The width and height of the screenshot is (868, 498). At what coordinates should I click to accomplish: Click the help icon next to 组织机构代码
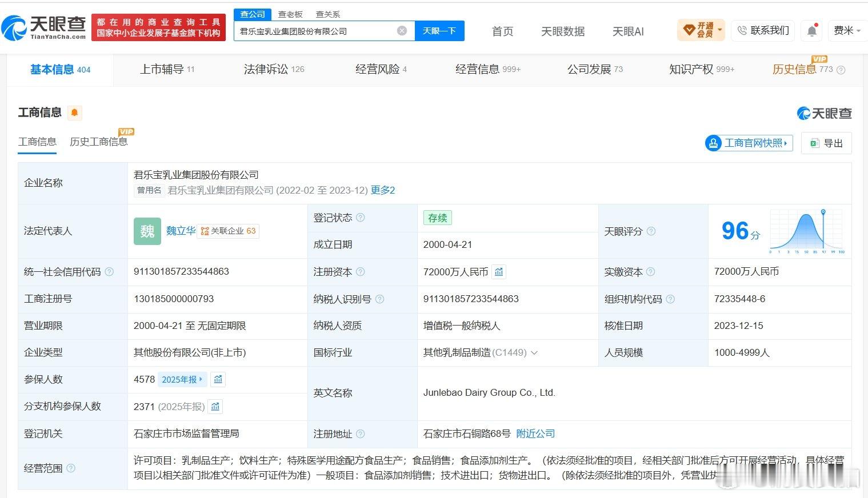pyautogui.click(x=670, y=299)
